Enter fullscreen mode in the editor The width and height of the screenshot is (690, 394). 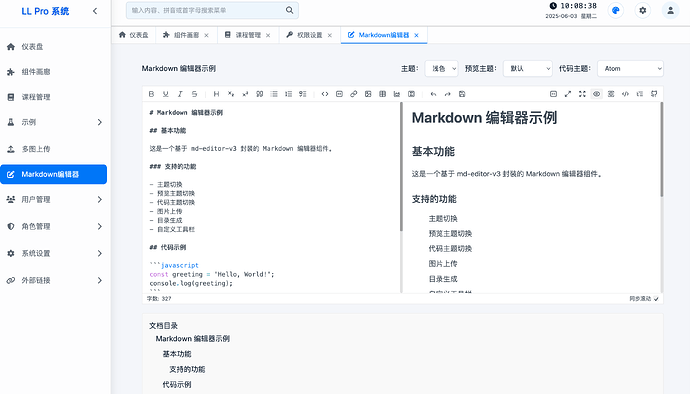pyautogui.click(x=582, y=94)
